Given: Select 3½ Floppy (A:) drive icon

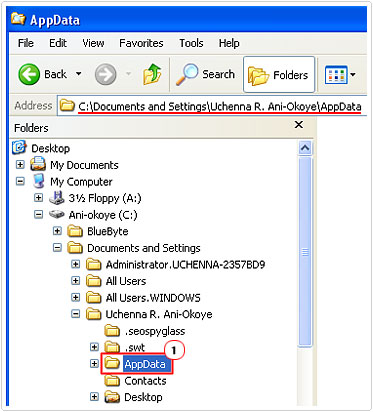Looking at the screenshot, I should (57, 198).
